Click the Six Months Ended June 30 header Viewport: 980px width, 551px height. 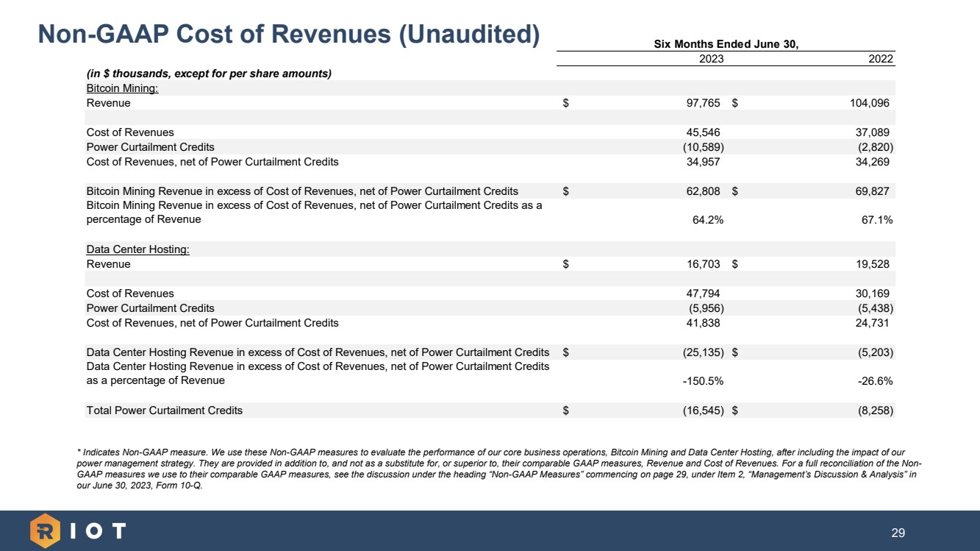[726, 44]
